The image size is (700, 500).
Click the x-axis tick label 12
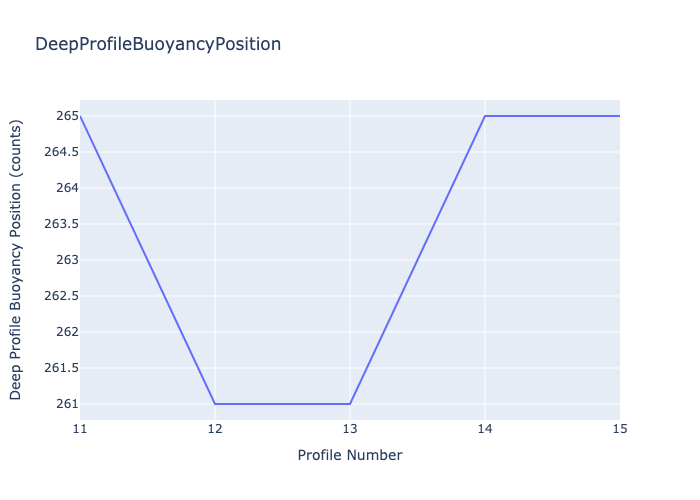tap(215, 429)
